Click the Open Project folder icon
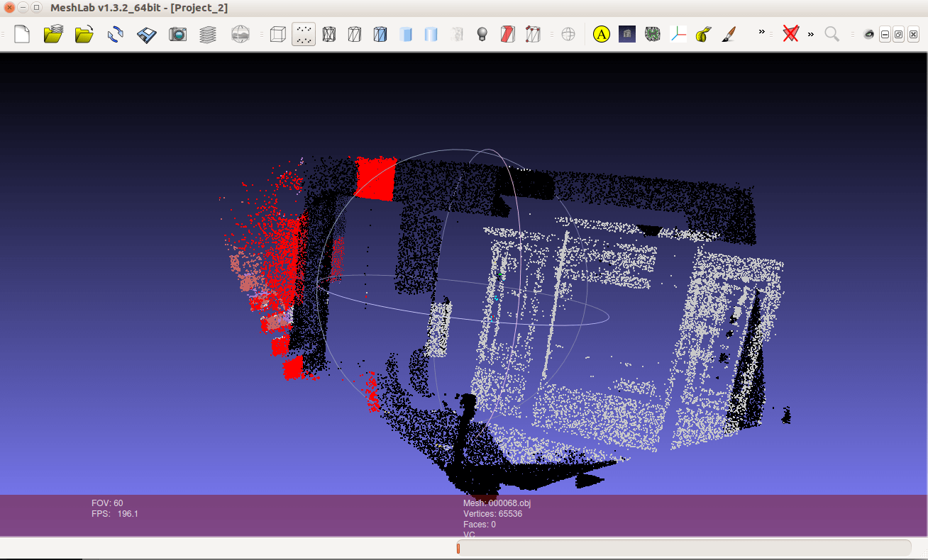This screenshot has height=560, width=928. [x=53, y=34]
